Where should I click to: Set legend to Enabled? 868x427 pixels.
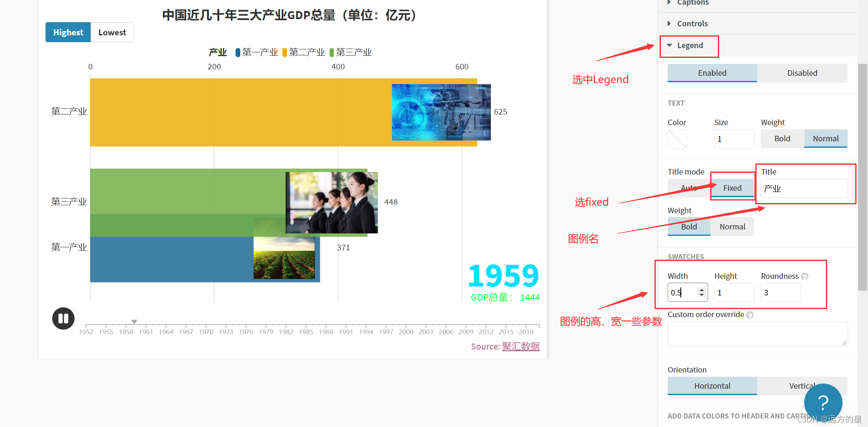712,73
